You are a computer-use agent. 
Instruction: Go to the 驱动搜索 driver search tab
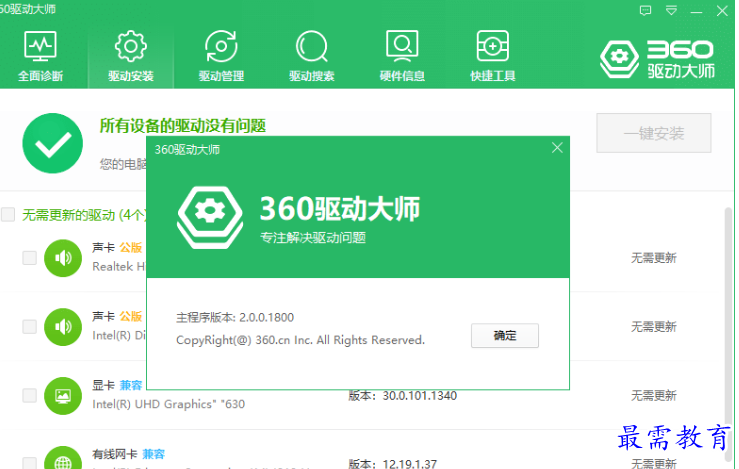[x=312, y=57]
